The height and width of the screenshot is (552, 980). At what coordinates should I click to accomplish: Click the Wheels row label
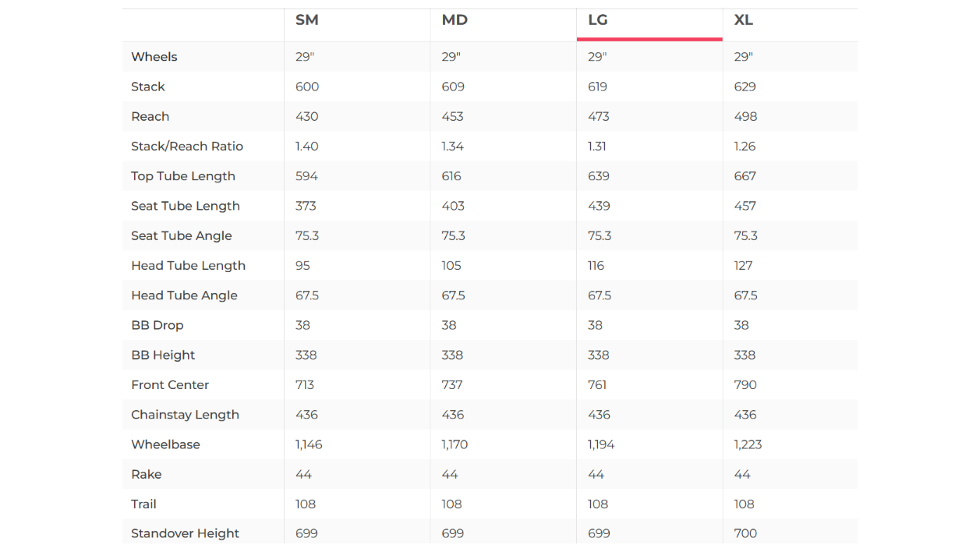coord(154,57)
